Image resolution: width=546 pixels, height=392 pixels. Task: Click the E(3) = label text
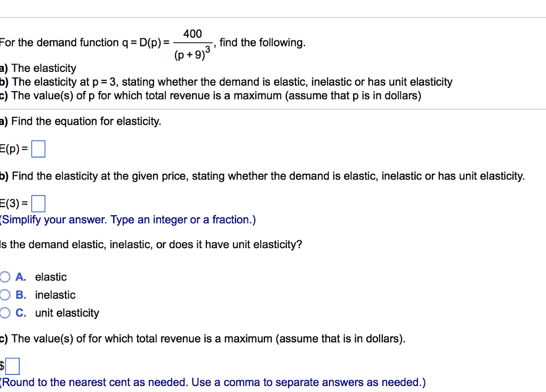(13, 203)
